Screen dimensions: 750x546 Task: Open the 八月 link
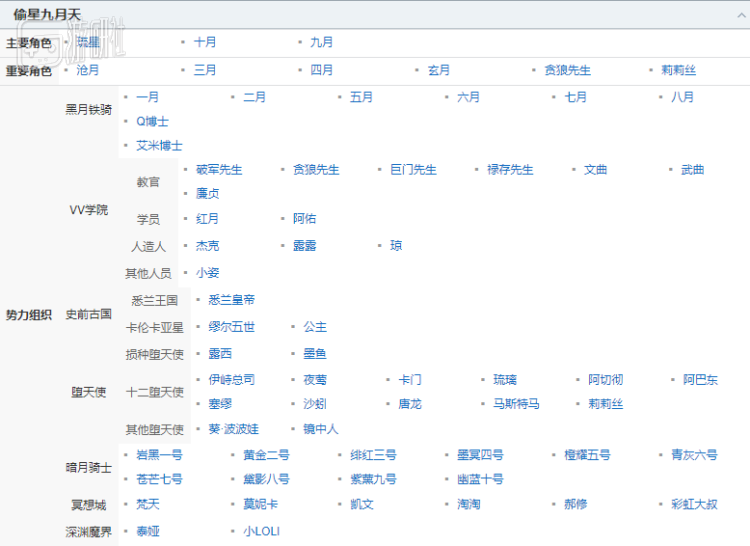click(683, 97)
